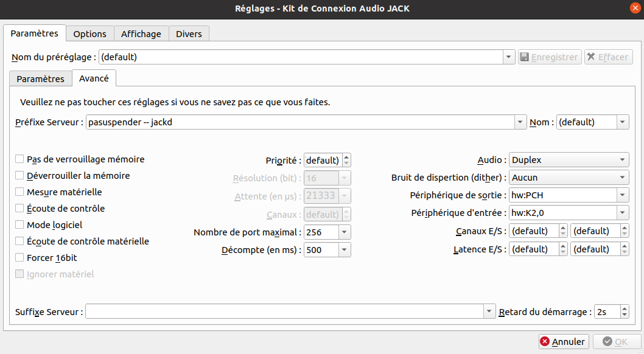Open the Affichage tab

tap(141, 34)
